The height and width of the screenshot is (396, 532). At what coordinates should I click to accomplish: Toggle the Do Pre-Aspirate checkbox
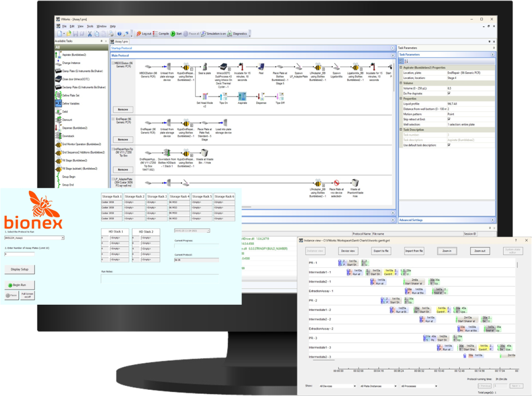(x=449, y=93)
